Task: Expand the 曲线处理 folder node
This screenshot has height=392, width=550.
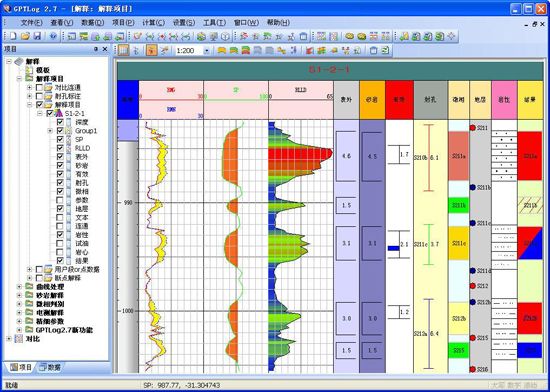Action: tap(20, 286)
